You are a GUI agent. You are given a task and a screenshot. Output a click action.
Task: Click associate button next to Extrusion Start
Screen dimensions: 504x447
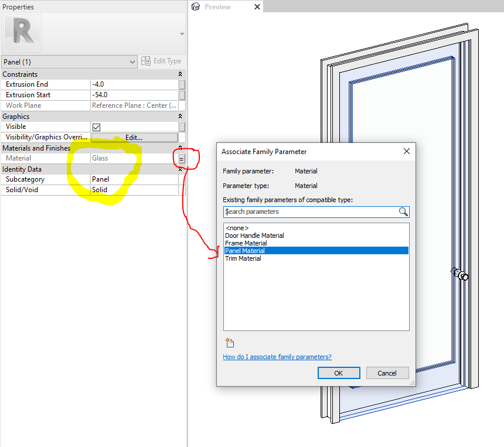182,95
